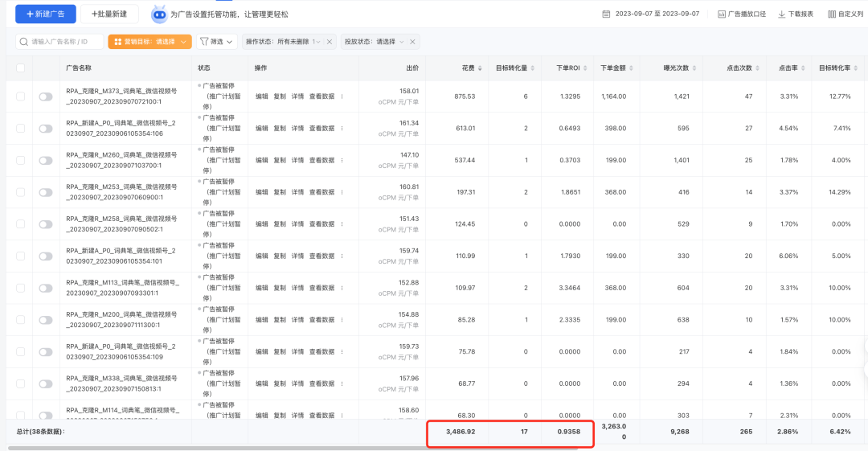Click 查看数据 for RPA_克隆R_M253 ad
The height and width of the screenshot is (451, 868).
[x=321, y=192]
